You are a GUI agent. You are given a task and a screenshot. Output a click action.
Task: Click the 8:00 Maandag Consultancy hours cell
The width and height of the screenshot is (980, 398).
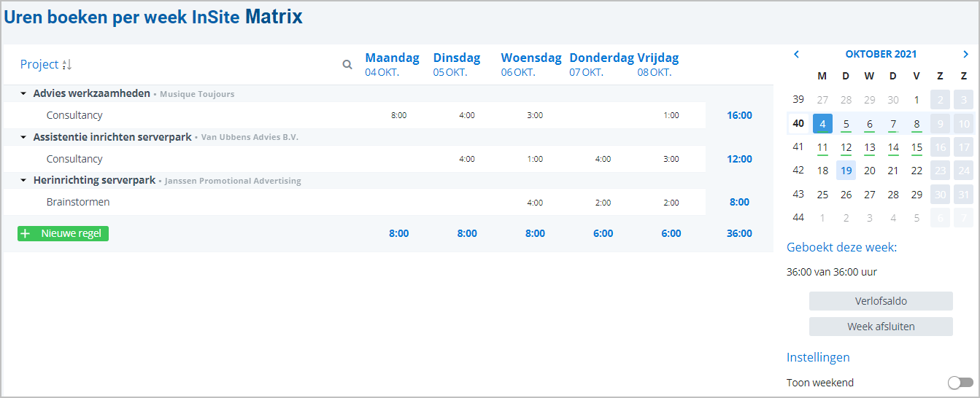398,115
